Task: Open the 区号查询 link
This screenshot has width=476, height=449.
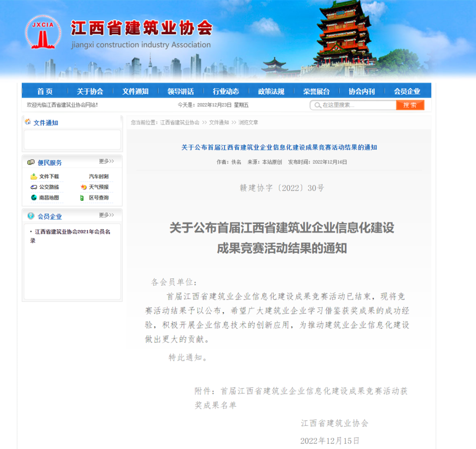Action: 99,198
